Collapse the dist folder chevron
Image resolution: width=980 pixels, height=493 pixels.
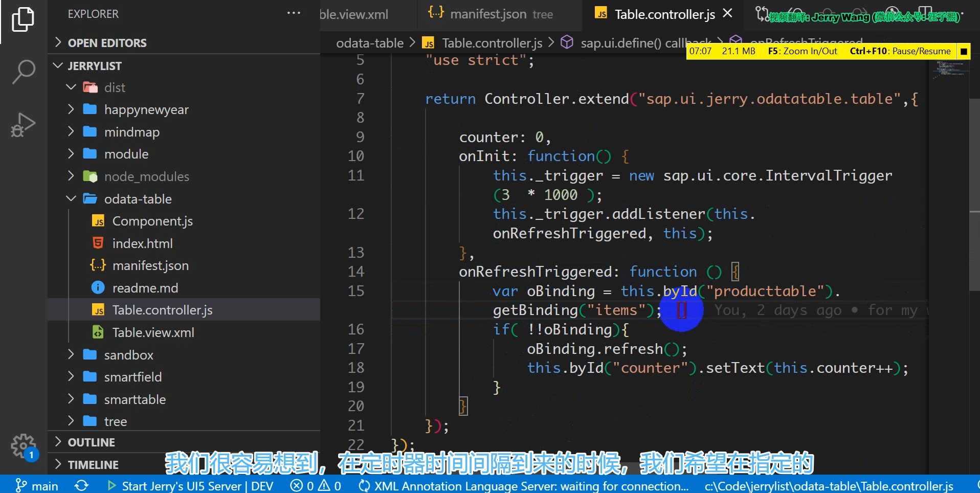71,87
